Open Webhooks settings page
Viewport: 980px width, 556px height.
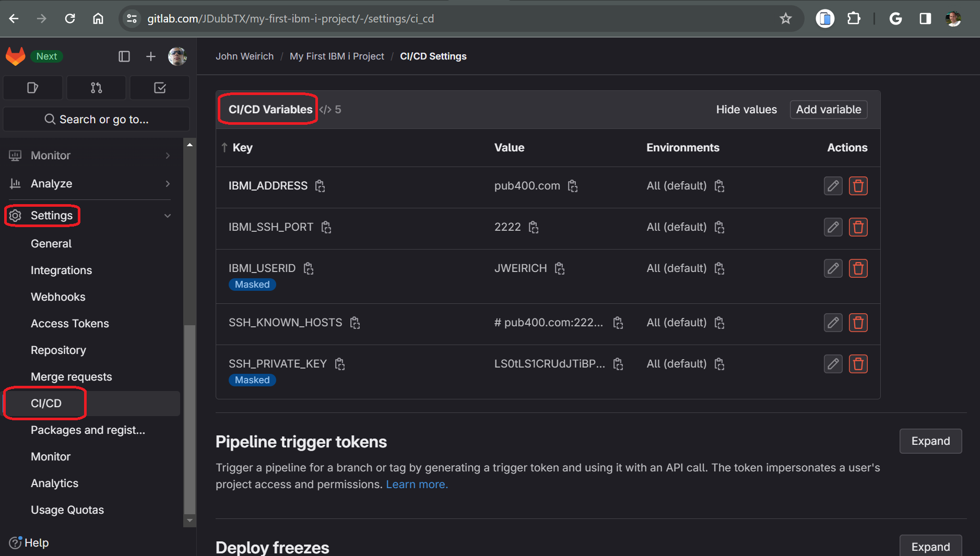[58, 297]
